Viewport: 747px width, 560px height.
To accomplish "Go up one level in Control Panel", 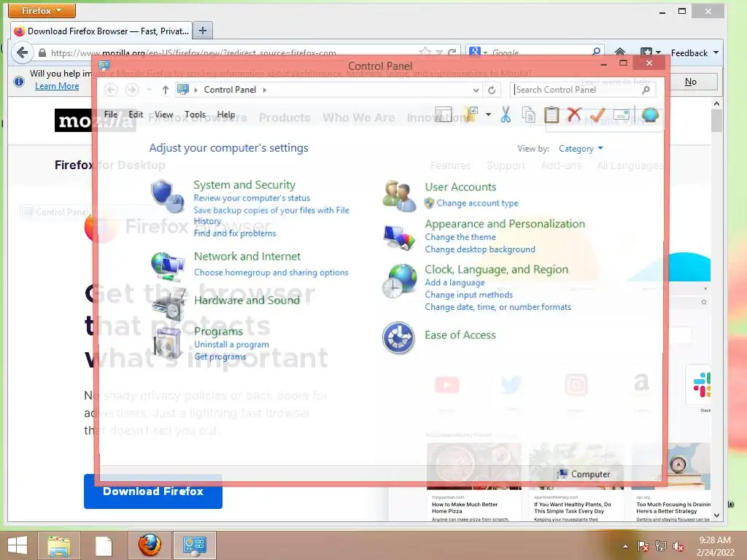I will pos(166,90).
